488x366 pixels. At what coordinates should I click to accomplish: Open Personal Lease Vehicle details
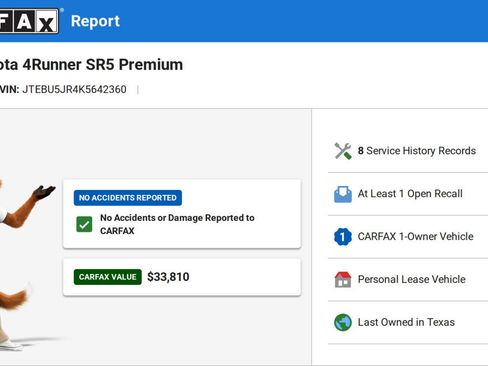408,279
